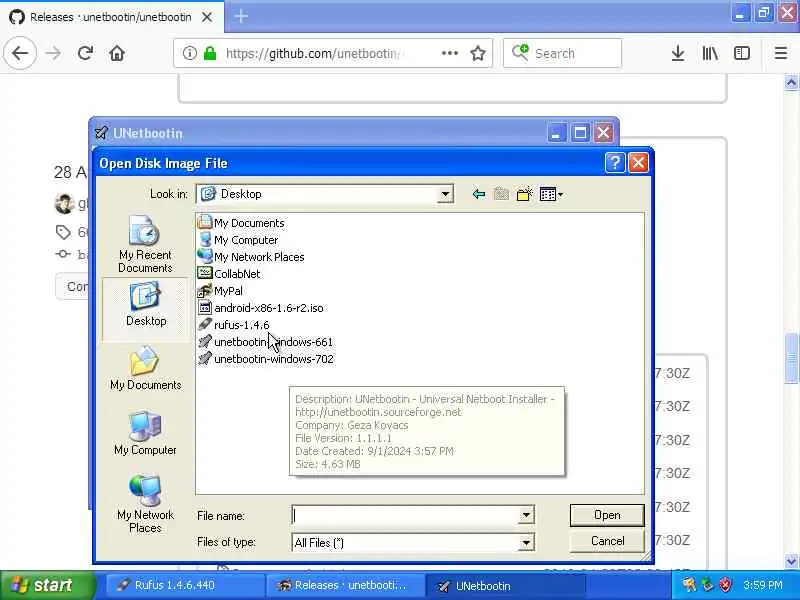Click the Open button
Viewport: 800px width, 600px height.
607,515
